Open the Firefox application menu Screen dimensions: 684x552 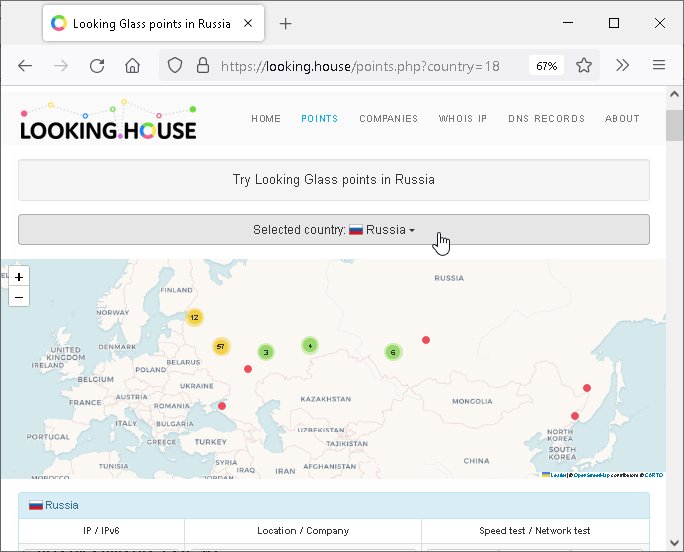pyautogui.click(x=659, y=65)
